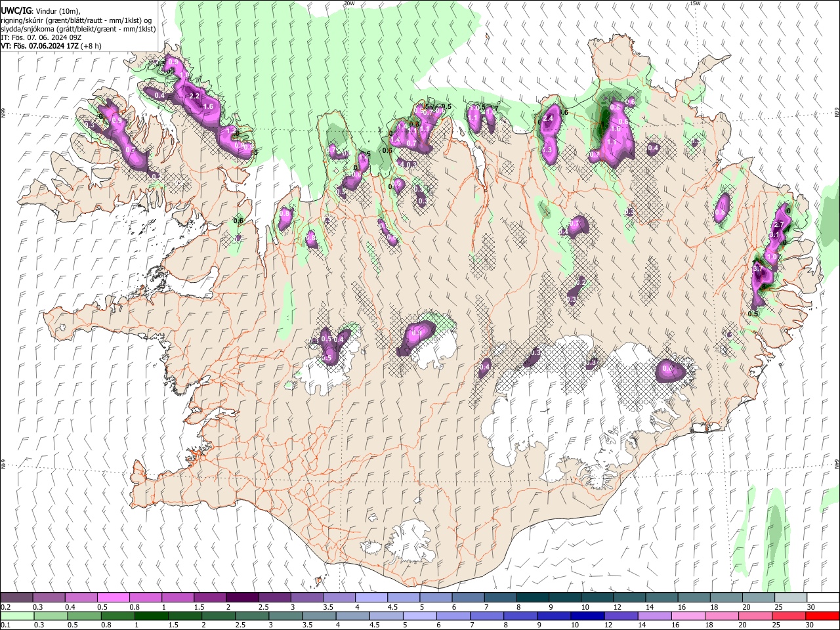Viewport: 840px width, 630px height.
Task: Click the '12' label under upper legend row
Action: 617,607
